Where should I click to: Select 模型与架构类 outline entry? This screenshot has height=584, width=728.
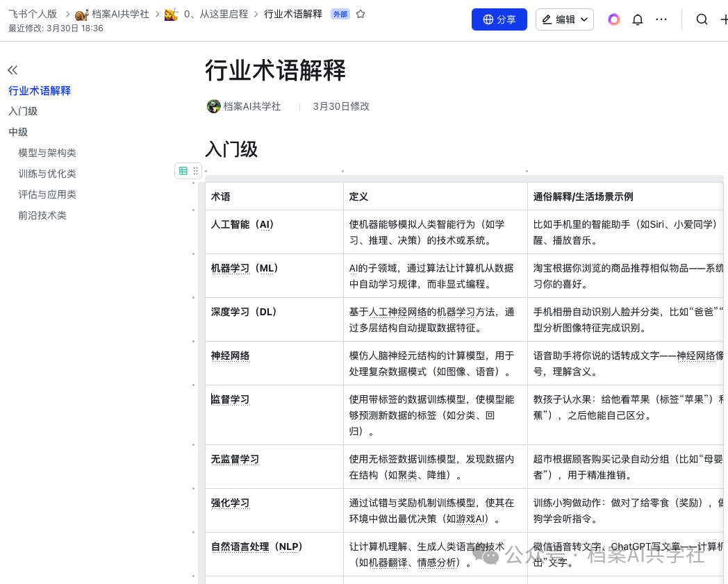coord(47,153)
